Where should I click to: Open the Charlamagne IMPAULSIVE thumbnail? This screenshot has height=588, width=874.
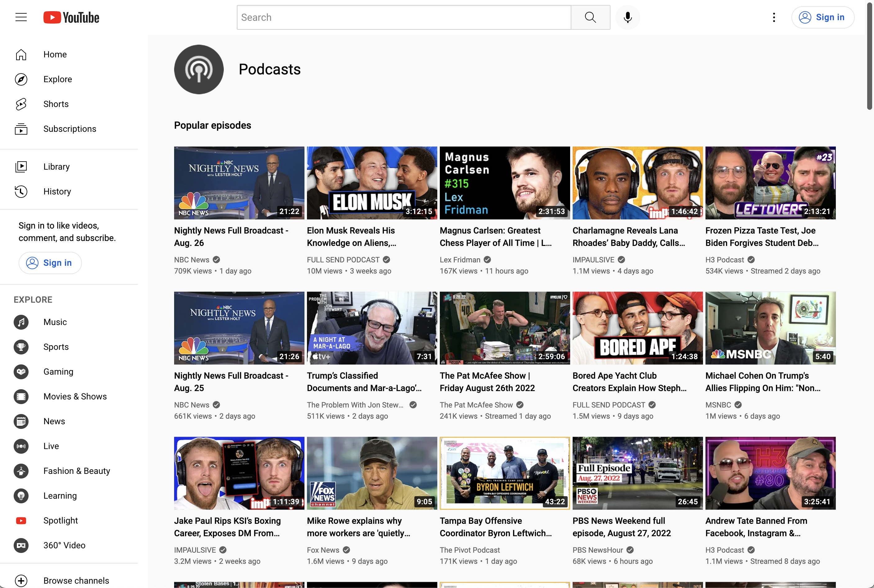tap(637, 183)
